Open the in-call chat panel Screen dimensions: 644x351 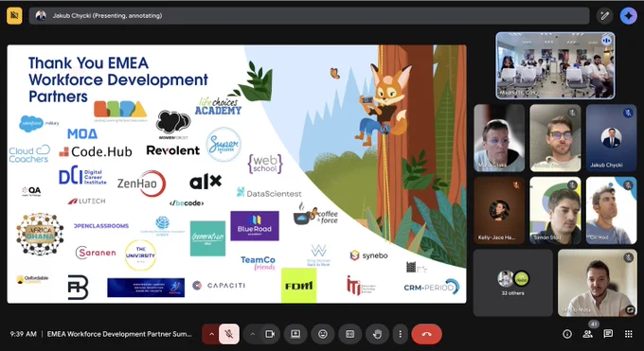coord(608,334)
